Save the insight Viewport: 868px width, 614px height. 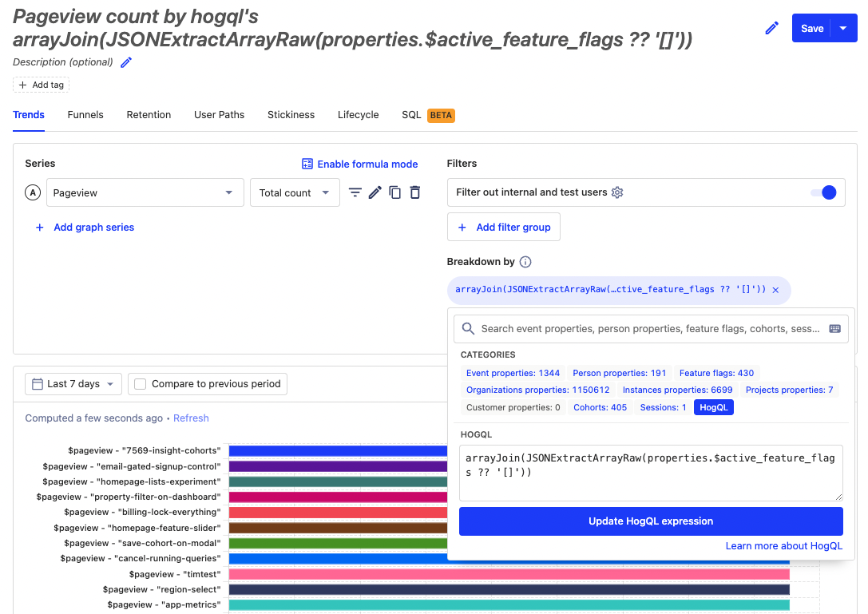(x=811, y=28)
